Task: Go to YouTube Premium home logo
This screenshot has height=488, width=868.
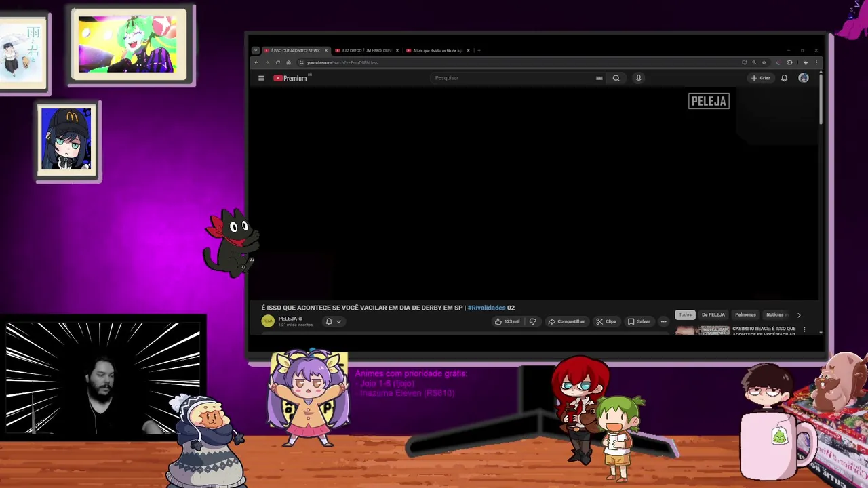Action: [290, 78]
